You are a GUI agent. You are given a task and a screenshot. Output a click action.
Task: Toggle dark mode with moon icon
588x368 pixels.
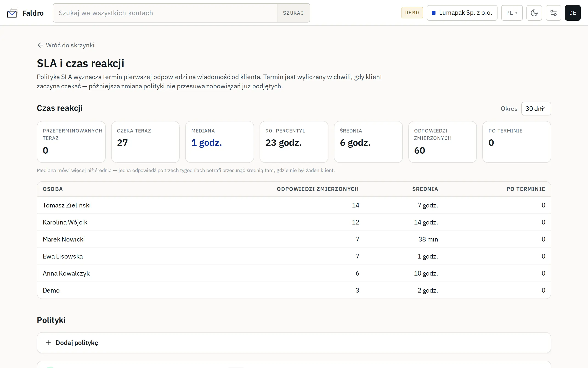click(534, 13)
